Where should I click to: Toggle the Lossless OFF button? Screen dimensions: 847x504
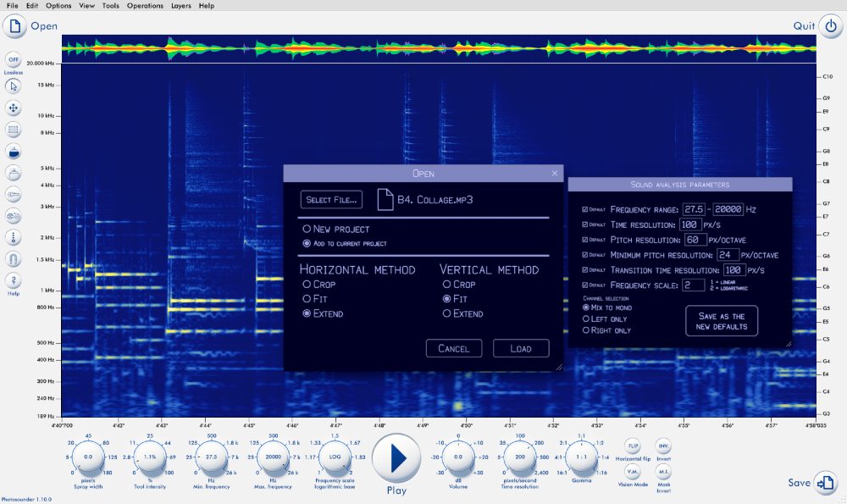click(13, 60)
